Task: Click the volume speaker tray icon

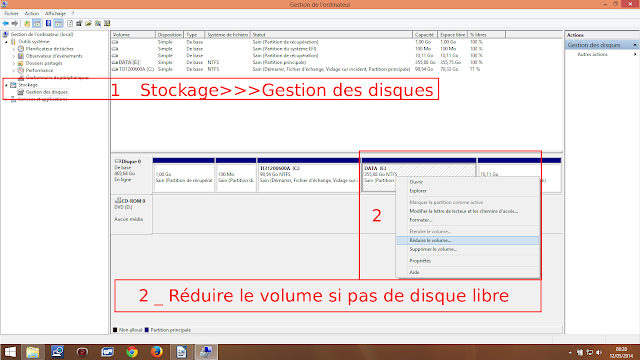Action: tap(599, 352)
